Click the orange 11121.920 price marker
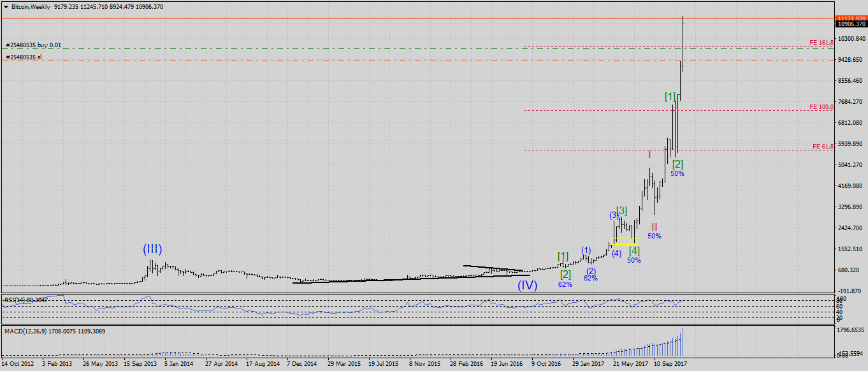 pos(851,18)
